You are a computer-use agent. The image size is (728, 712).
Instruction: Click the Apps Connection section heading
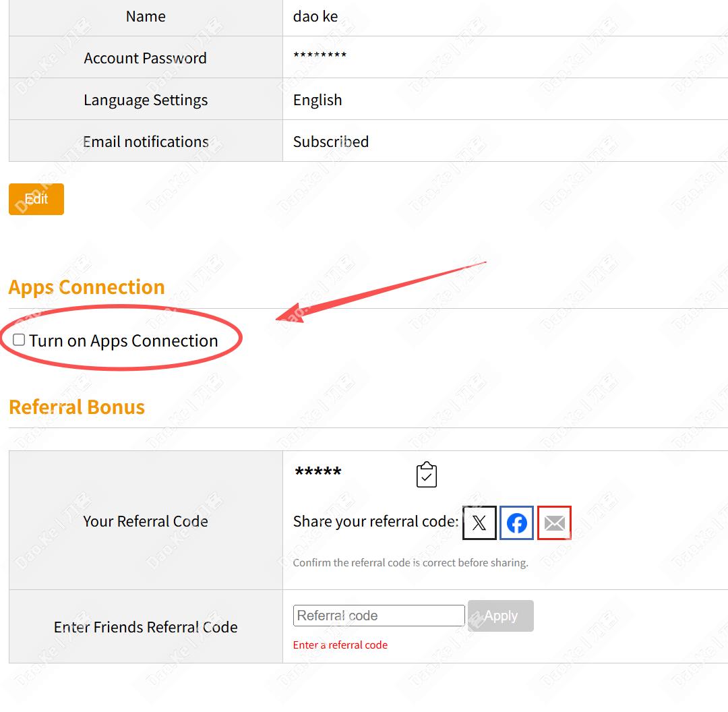click(87, 287)
